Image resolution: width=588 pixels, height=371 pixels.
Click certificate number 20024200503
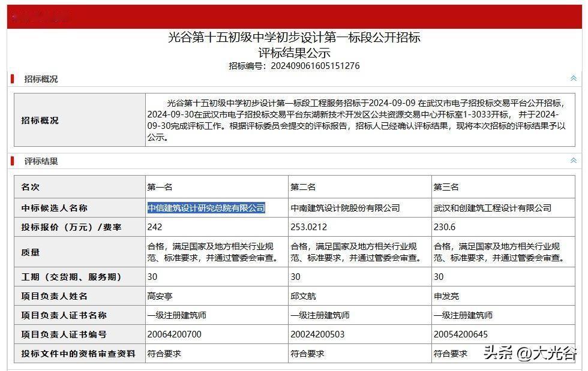(x=317, y=334)
